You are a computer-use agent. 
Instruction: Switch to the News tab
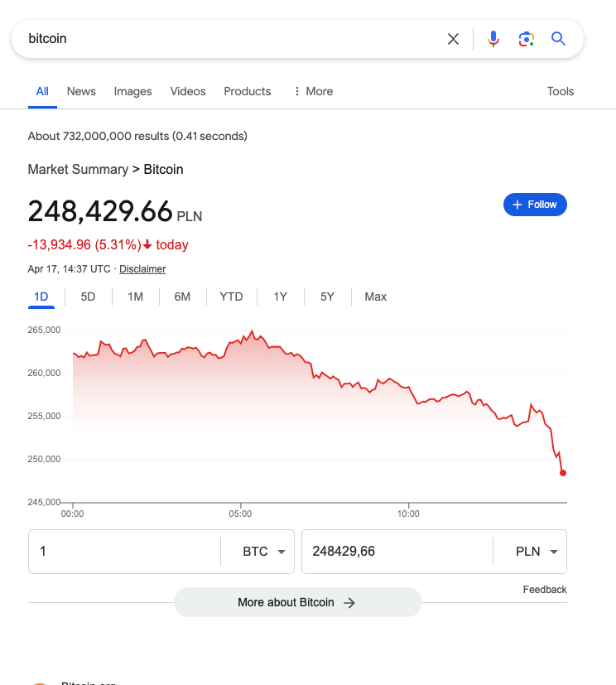coord(81,91)
